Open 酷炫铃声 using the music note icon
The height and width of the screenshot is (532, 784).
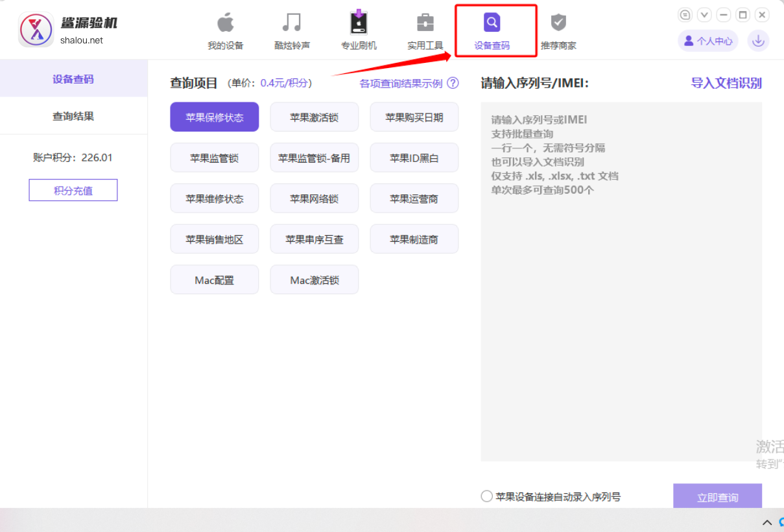tap(292, 23)
